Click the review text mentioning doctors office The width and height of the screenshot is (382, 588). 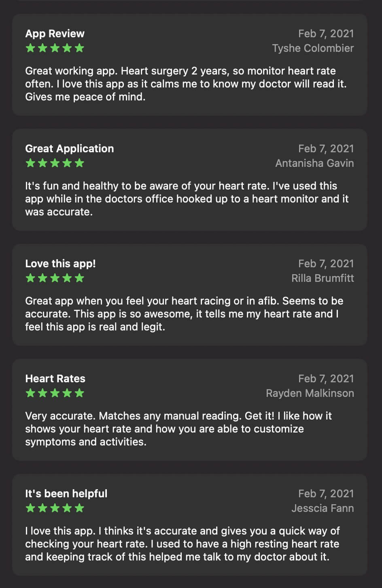point(186,199)
